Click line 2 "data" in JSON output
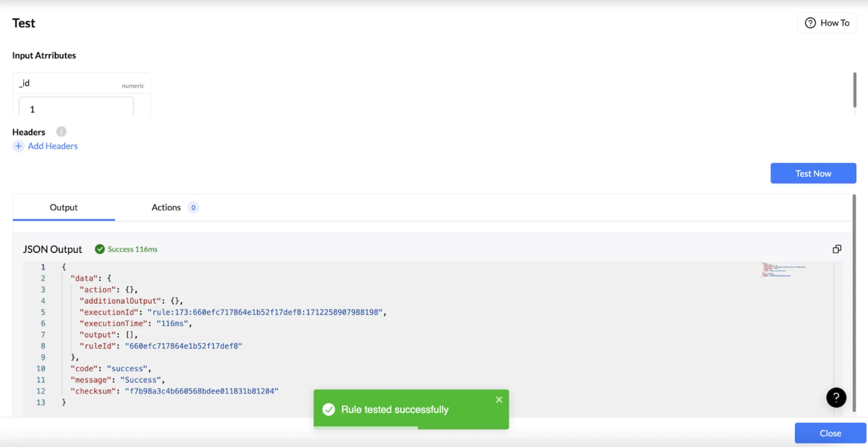Image resolution: width=868 pixels, height=447 pixels. tap(84, 278)
